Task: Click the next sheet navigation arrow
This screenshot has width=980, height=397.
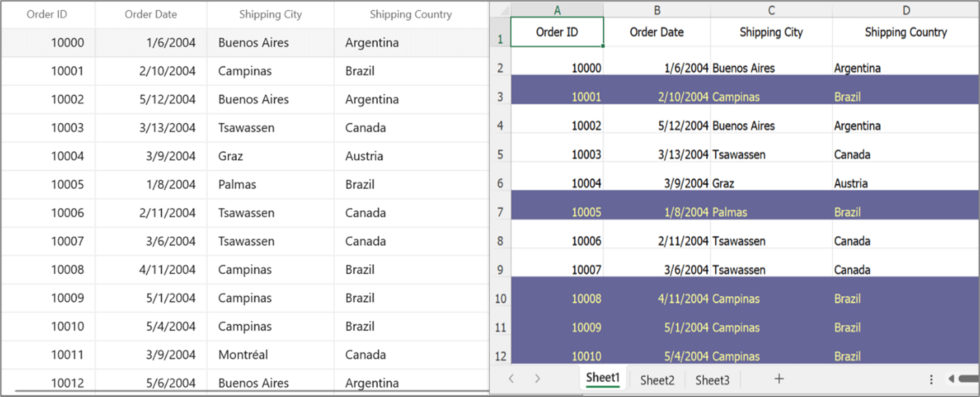Action: point(537,379)
